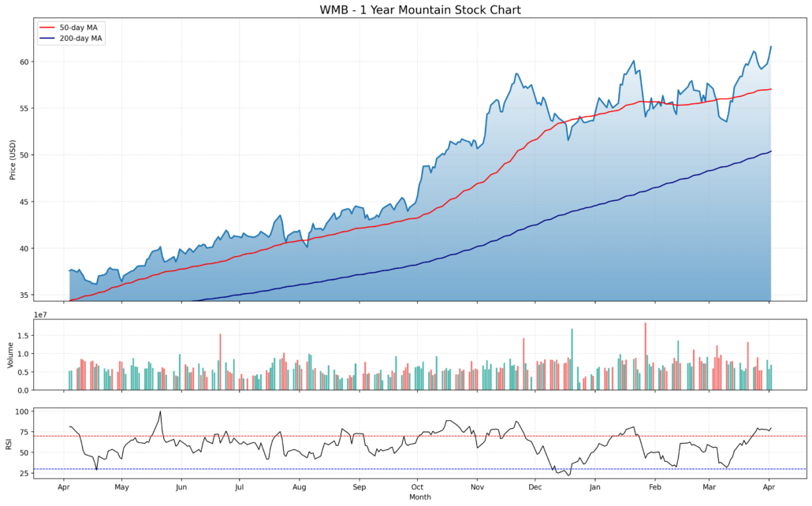Click the "Price (USD)" axis label
This screenshot has width=812, height=506.
tap(13, 159)
